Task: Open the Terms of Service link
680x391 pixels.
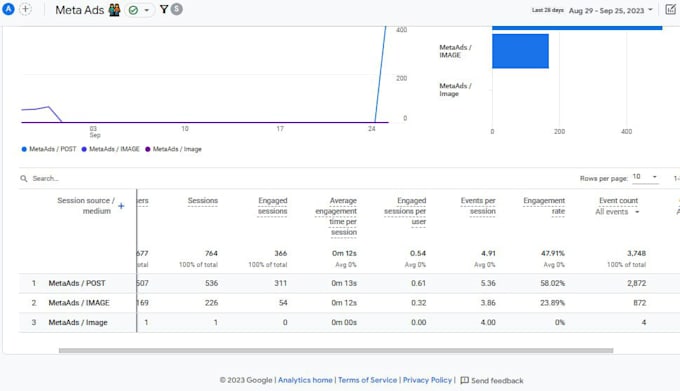Action: pos(367,380)
